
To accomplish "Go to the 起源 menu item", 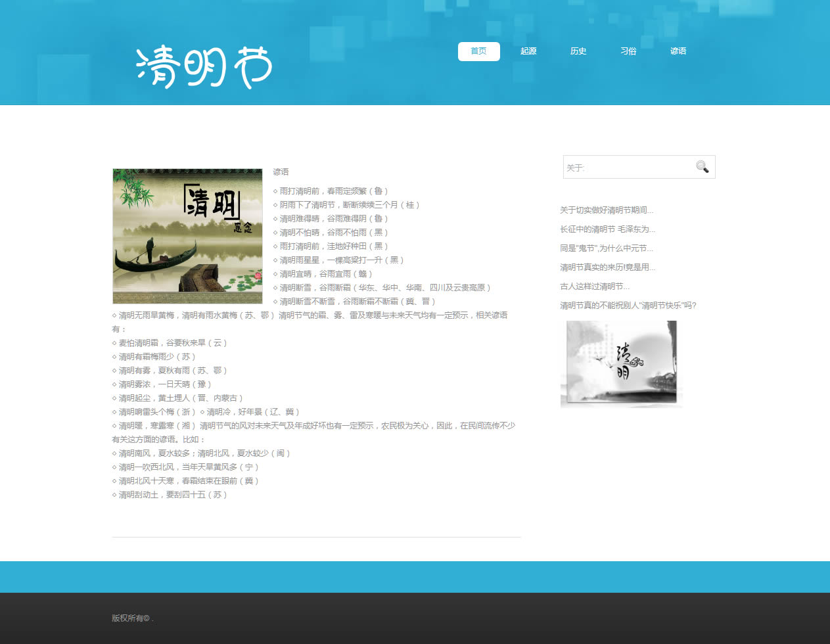I will (x=528, y=51).
